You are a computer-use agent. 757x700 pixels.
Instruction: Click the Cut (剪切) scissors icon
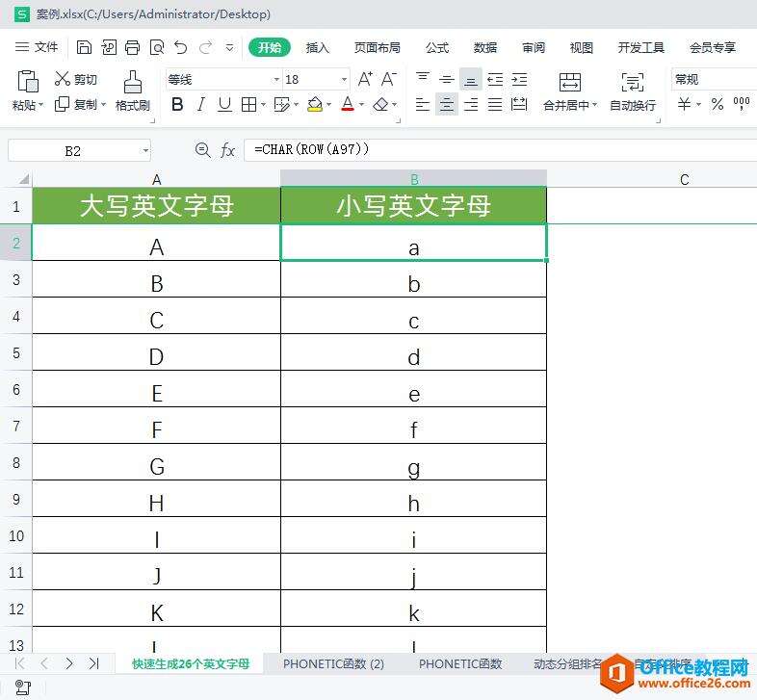63,79
